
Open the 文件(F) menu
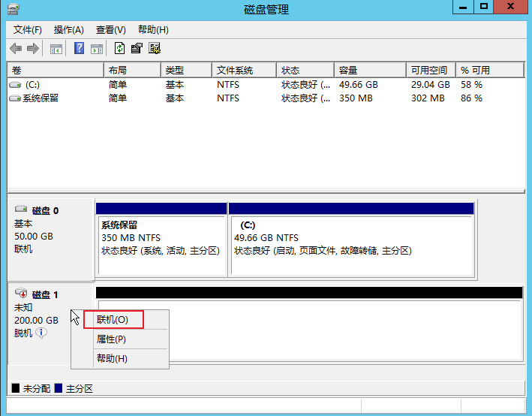pos(28,30)
